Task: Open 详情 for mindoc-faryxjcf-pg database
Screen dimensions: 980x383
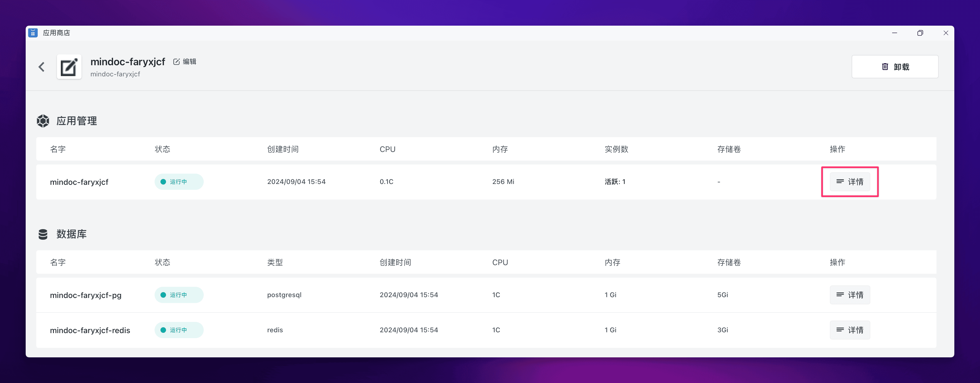Action: pos(849,295)
